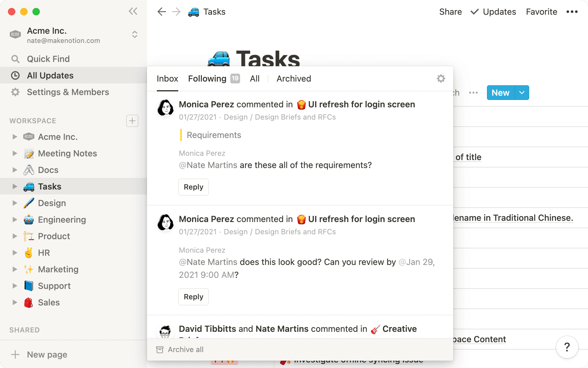This screenshot has width=588, height=368.
Task: Click the question mark help button
Action: pyautogui.click(x=567, y=347)
